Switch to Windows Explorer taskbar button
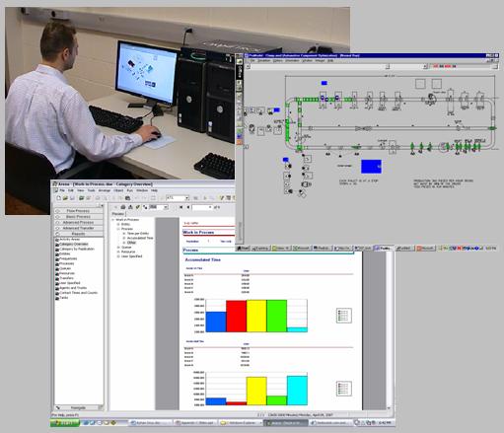The image size is (504, 433). [241, 423]
